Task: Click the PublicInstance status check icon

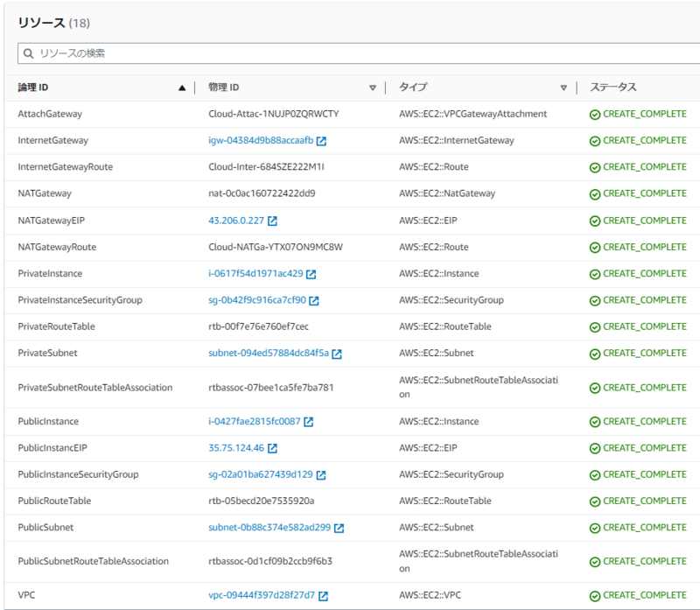Action: (595, 422)
